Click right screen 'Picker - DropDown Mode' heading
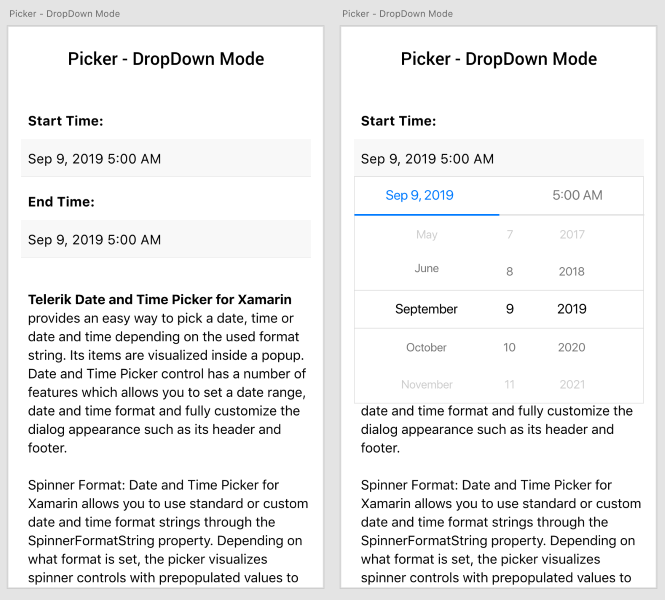 click(x=499, y=59)
